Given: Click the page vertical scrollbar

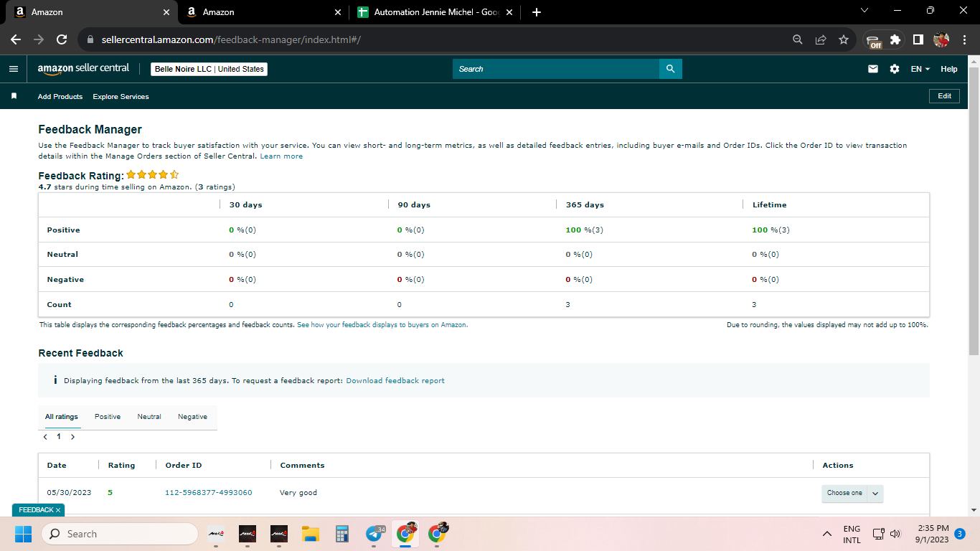Looking at the screenshot, I should pos(974,211).
